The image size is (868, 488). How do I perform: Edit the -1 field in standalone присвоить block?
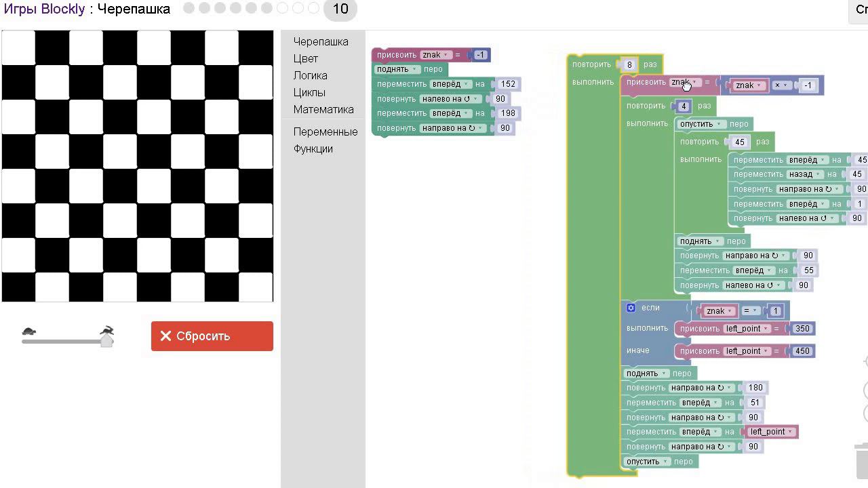point(481,55)
